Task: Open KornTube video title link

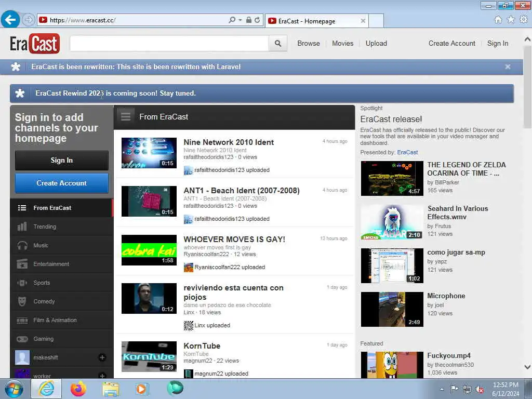Action: click(202, 345)
